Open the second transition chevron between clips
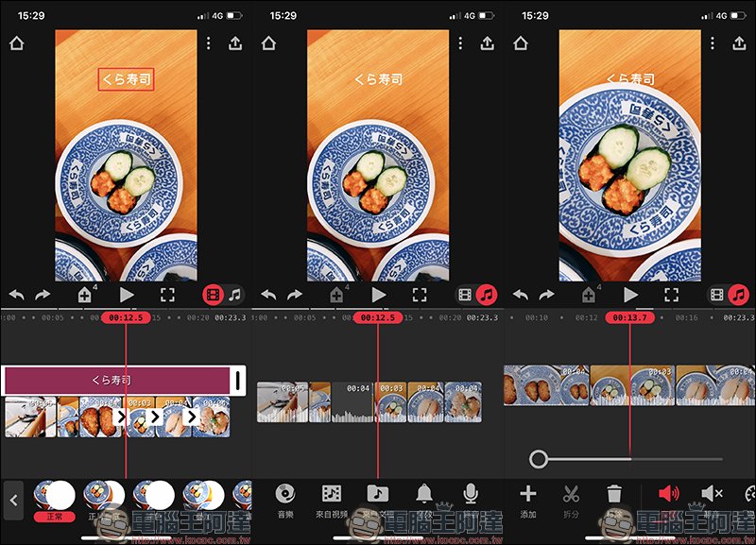The height and width of the screenshot is (545, 756). pyautogui.click(x=155, y=417)
